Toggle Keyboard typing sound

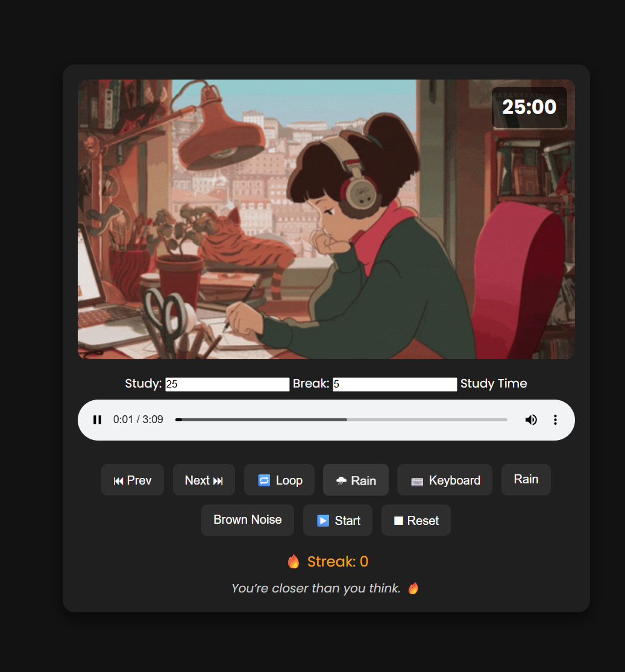click(445, 480)
